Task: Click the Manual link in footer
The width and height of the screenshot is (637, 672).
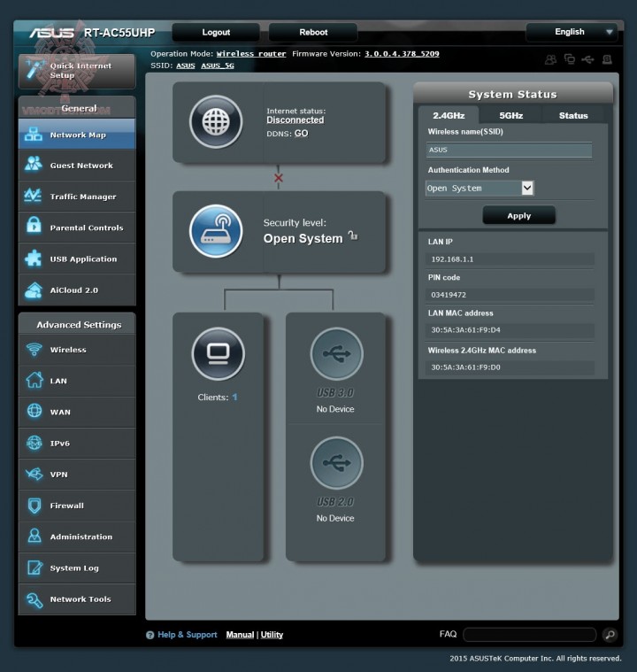Action: click(240, 635)
